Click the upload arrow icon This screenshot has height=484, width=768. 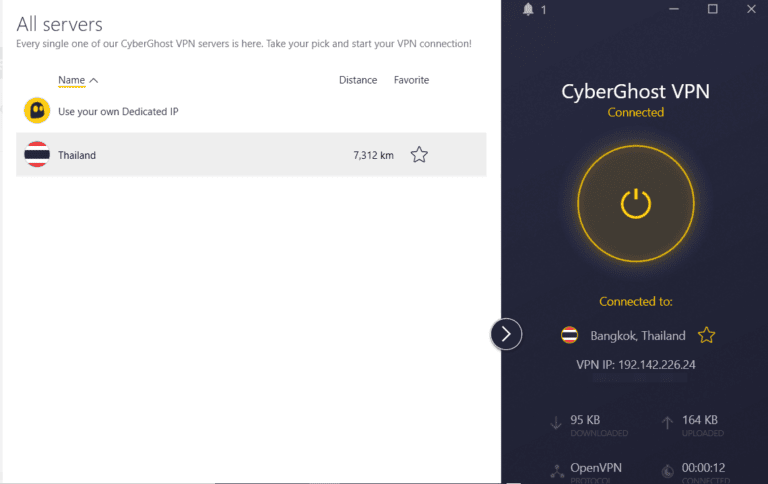[667, 423]
